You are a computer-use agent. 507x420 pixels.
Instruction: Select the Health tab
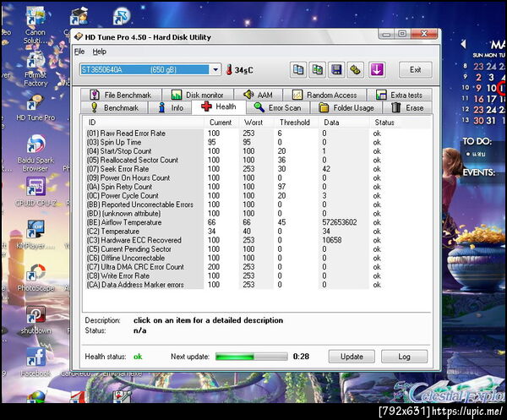click(219, 106)
